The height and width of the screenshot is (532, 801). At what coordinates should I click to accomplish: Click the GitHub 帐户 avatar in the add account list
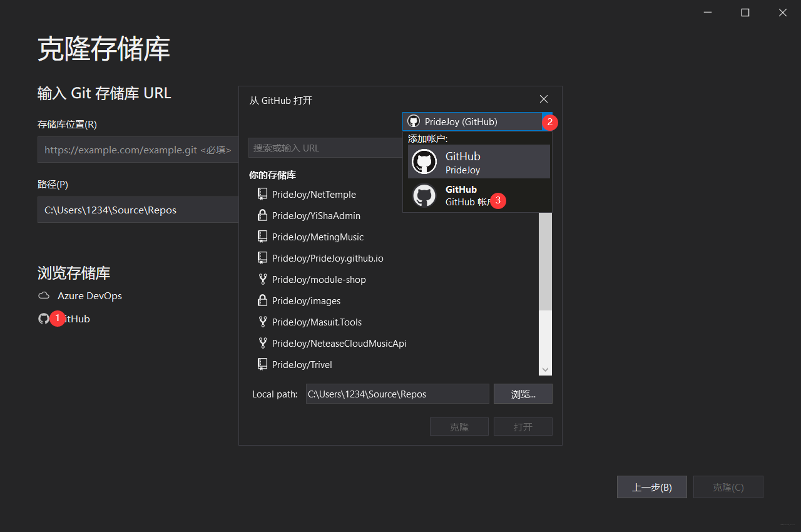tap(424, 195)
